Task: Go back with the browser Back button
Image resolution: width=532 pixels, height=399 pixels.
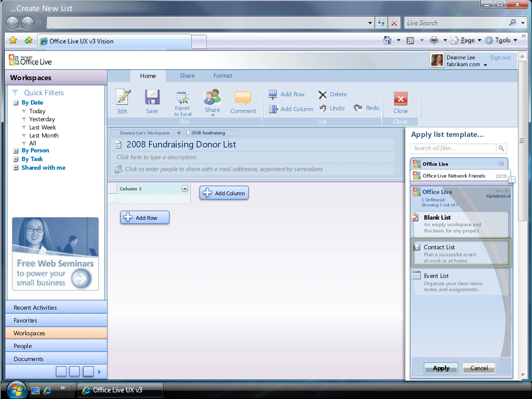Action: tap(12, 23)
